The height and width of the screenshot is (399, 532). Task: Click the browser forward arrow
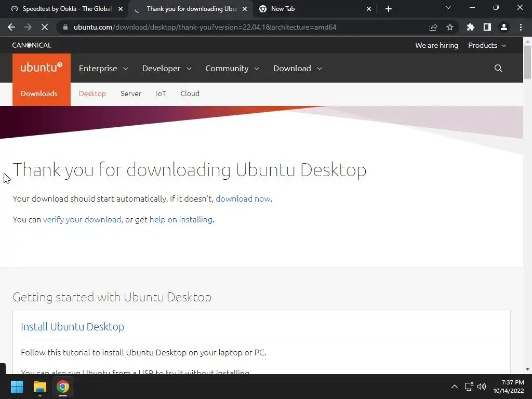tap(28, 27)
